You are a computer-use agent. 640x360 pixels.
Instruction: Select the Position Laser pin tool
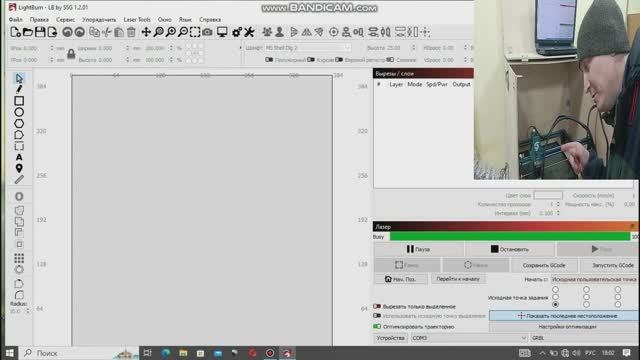(x=19, y=168)
